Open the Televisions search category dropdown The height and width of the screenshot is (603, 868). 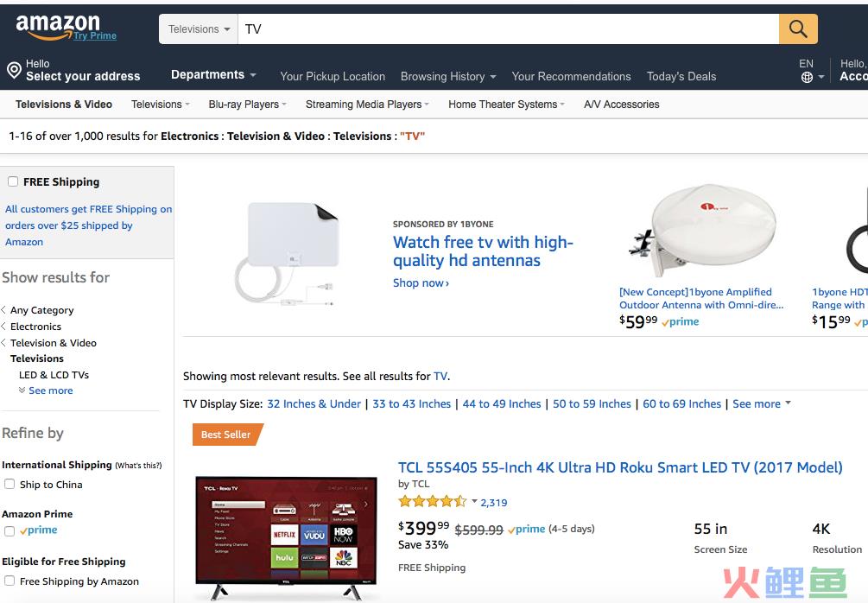tap(199, 29)
